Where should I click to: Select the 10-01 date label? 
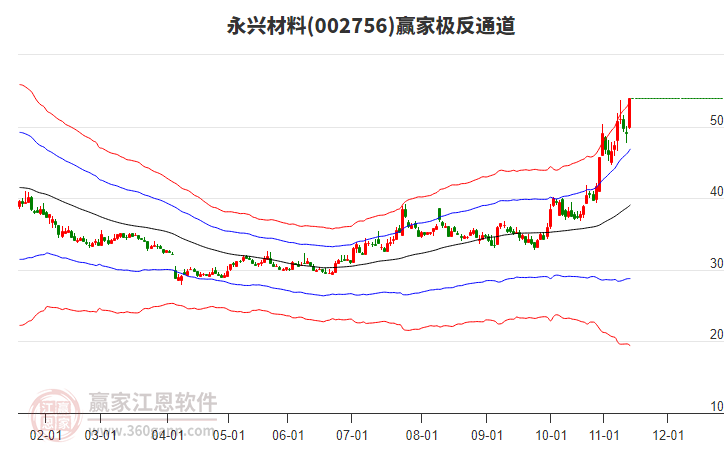click(551, 435)
